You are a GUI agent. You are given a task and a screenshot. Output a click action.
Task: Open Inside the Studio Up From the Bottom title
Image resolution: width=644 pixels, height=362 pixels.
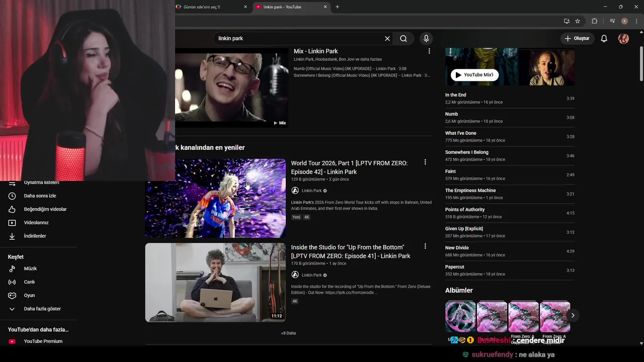(351, 252)
